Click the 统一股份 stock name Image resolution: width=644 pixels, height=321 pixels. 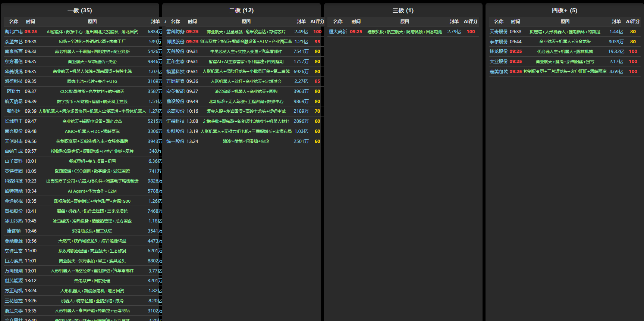click(175, 141)
